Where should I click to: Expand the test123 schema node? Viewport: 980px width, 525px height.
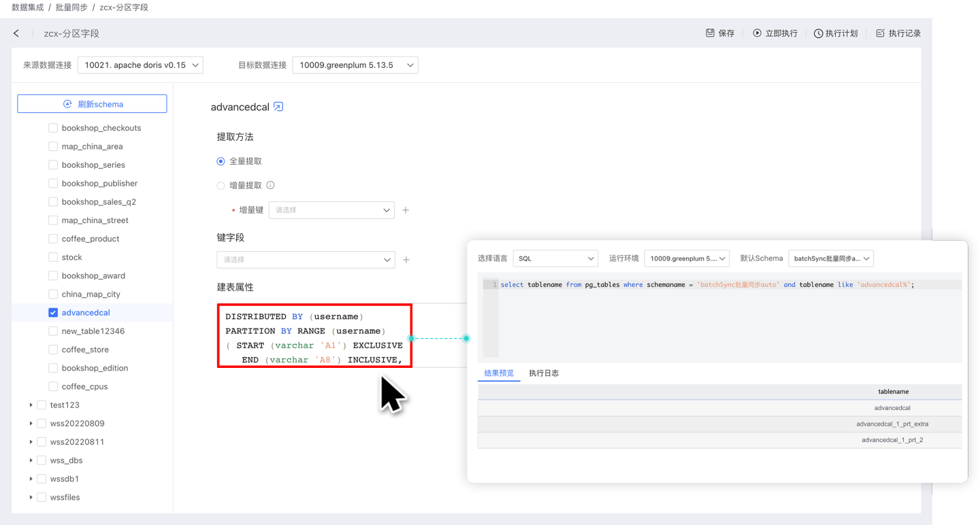point(31,405)
